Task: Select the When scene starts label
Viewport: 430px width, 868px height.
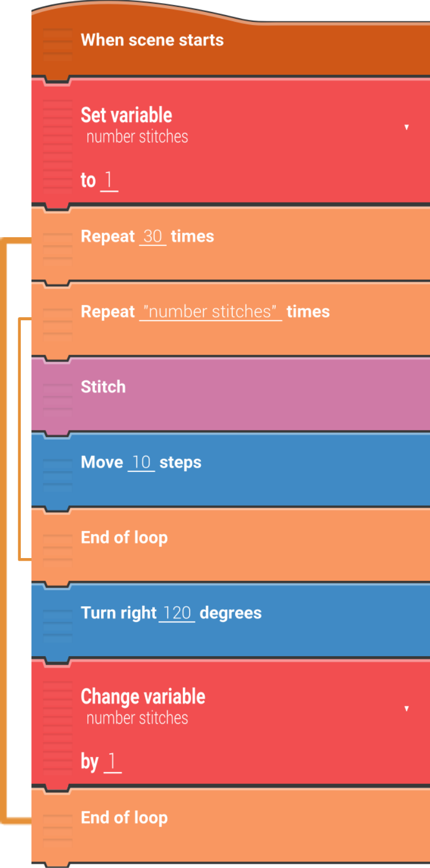Action: (x=152, y=40)
